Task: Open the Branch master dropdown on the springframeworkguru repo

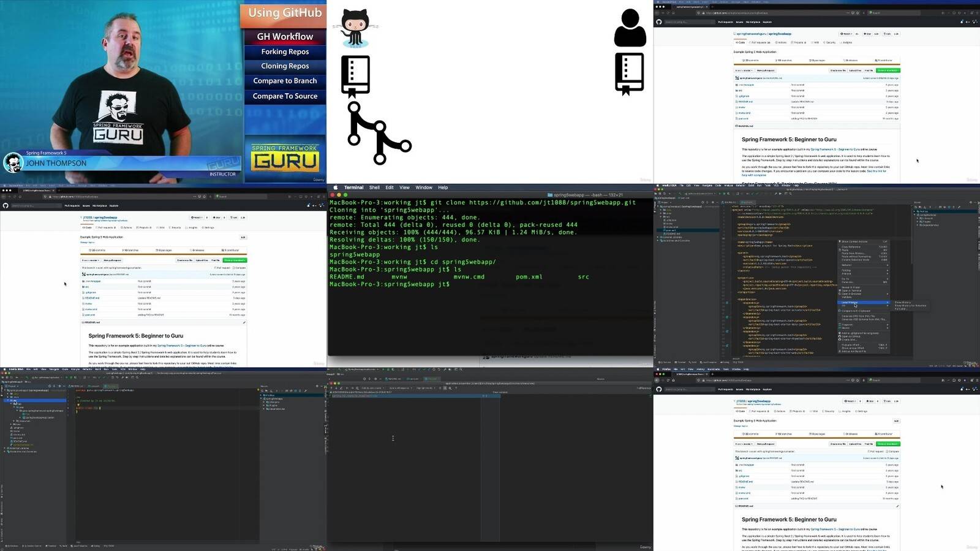Action: pos(744,70)
